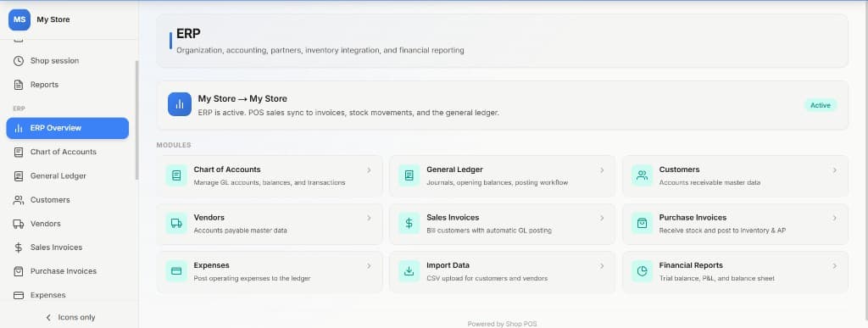Viewport: 868px width, 328px height.
Task: Click Import Data download icon
Action: point(409,271)
